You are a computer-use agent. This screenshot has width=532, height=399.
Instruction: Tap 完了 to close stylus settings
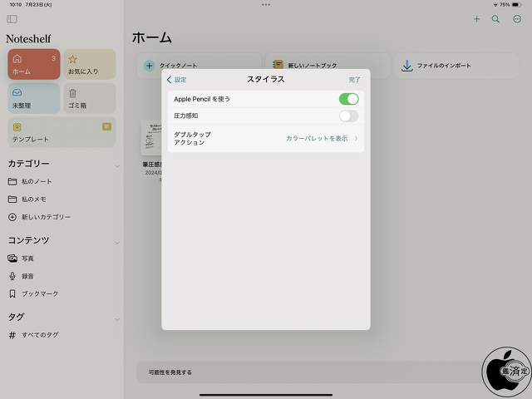[355, 80]
